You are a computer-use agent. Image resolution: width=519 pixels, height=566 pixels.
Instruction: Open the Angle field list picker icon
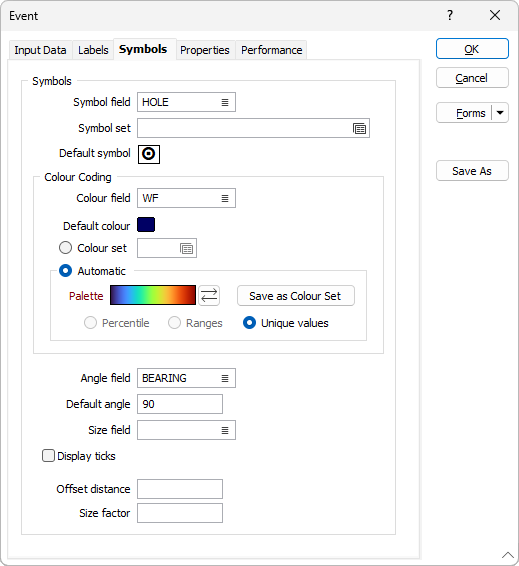[x=225, y=378]
